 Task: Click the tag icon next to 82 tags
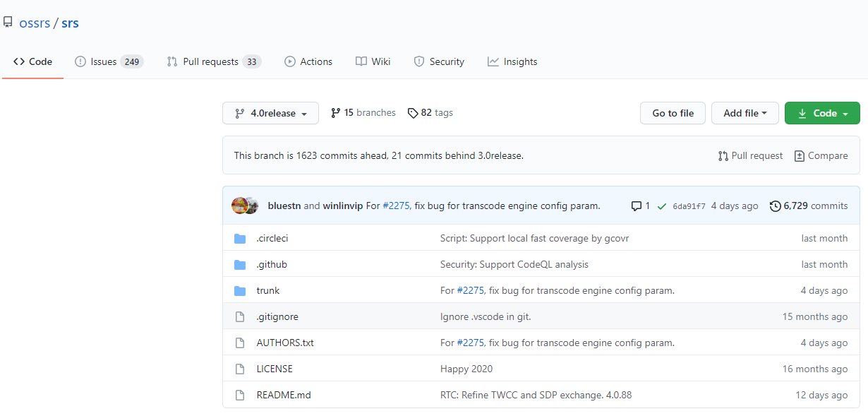pyautogui.click(x=413, y=113)
